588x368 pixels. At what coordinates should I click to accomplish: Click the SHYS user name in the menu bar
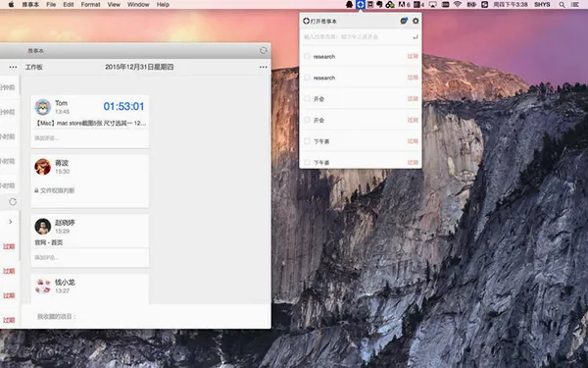542,5
